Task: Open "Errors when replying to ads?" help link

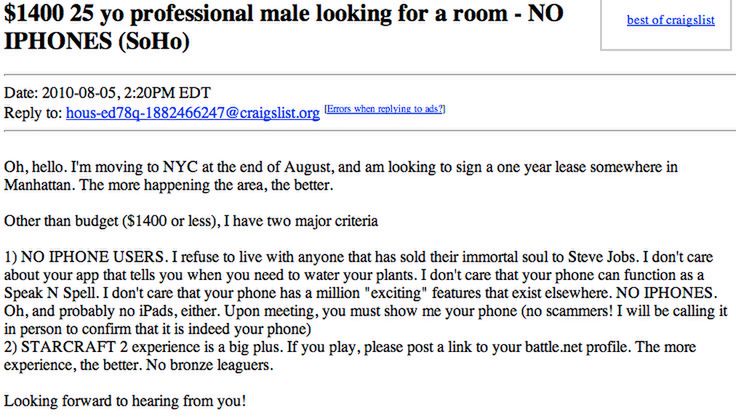Action: point(385,109)
